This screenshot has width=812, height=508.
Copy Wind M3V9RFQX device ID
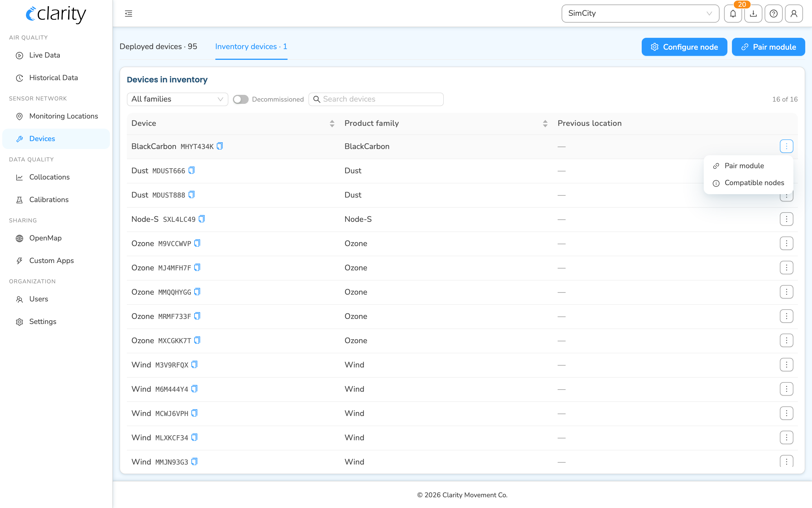click(195, 365)
